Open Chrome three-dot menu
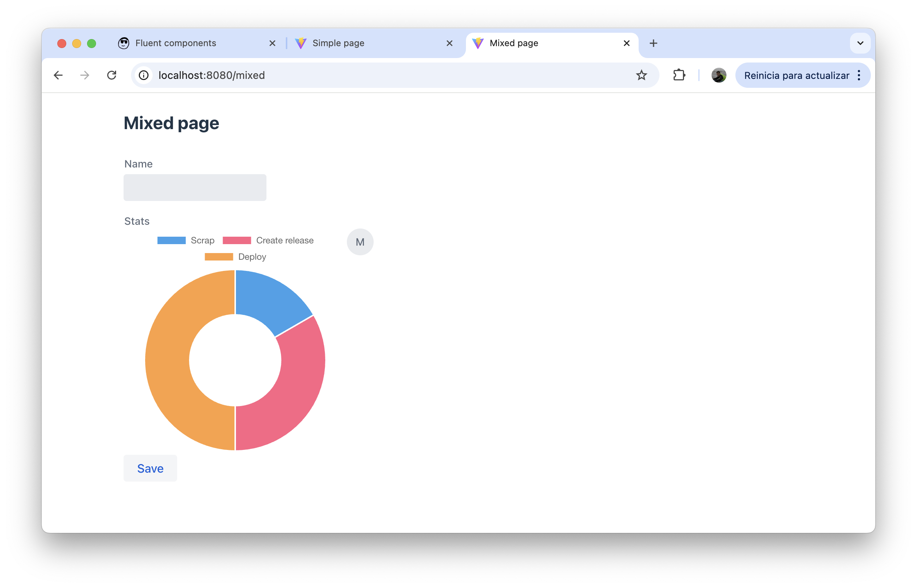Screen dimensions: 917x588 click(x=859, y=75)
